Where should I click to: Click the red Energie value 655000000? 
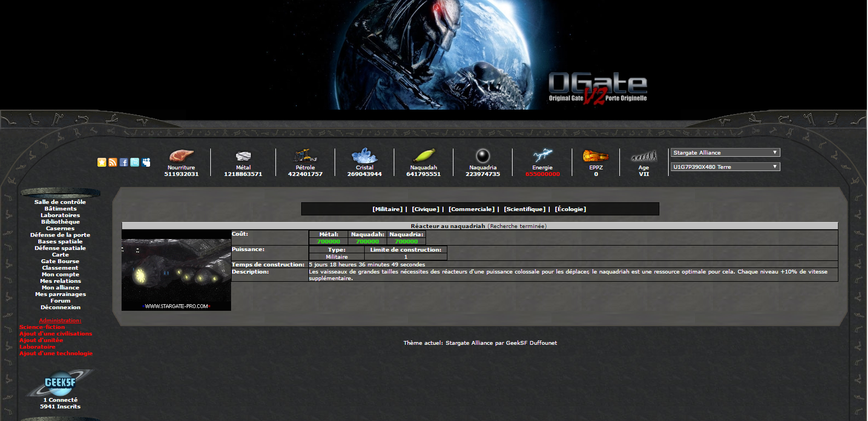[x=543, y=174]
